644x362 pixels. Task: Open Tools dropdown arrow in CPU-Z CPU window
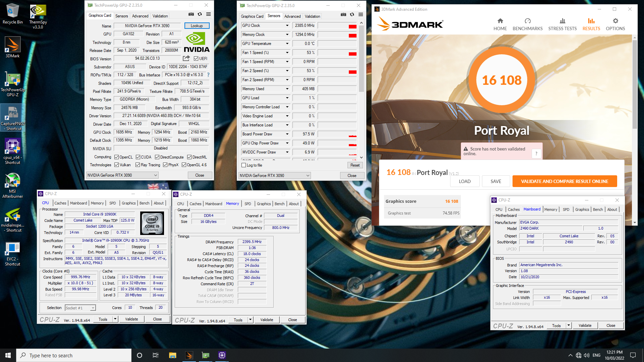click(x=115, y=319)
